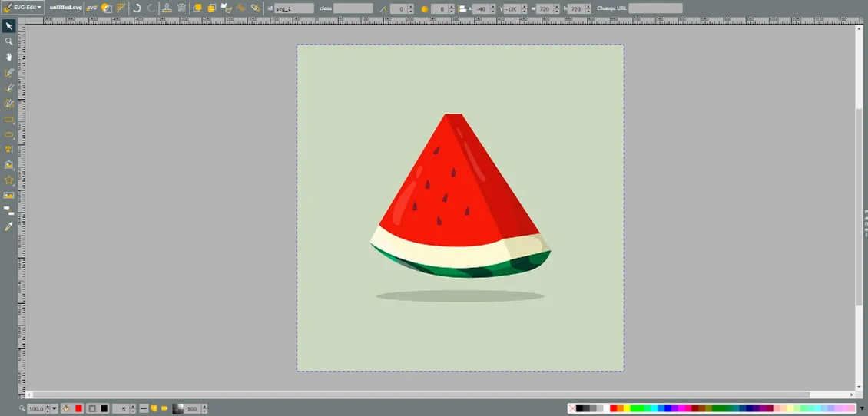Focus the stroke width field
Image resolution: width=868 pixels, height=416 pixels.
pos(121,409)
